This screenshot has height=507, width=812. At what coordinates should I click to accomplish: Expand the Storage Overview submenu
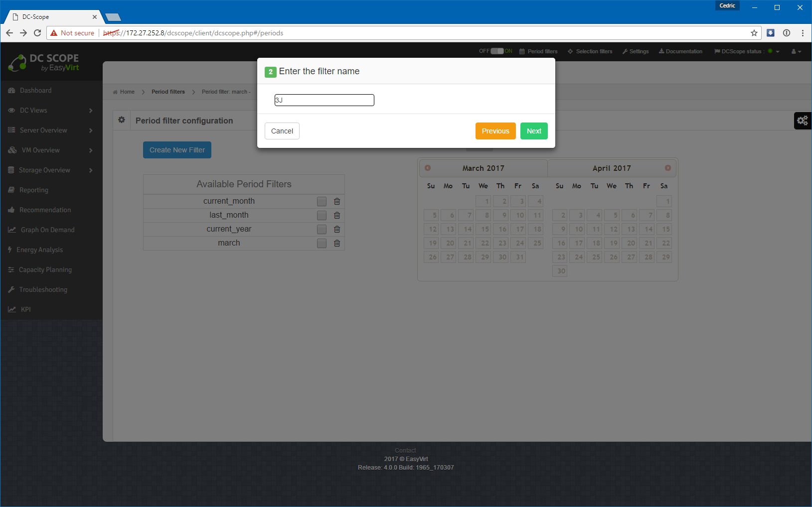(x=51, y=170)
